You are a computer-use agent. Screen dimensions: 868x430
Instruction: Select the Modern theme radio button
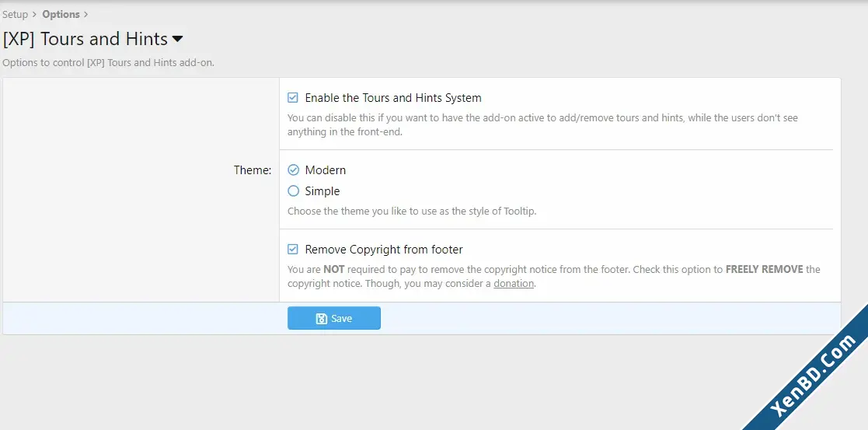point(294,170)
